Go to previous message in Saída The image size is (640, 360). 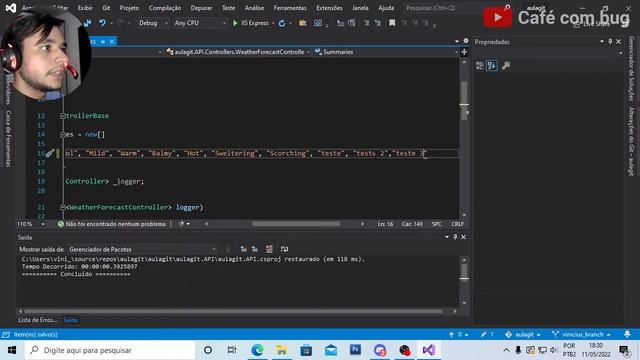pos(243,249)
